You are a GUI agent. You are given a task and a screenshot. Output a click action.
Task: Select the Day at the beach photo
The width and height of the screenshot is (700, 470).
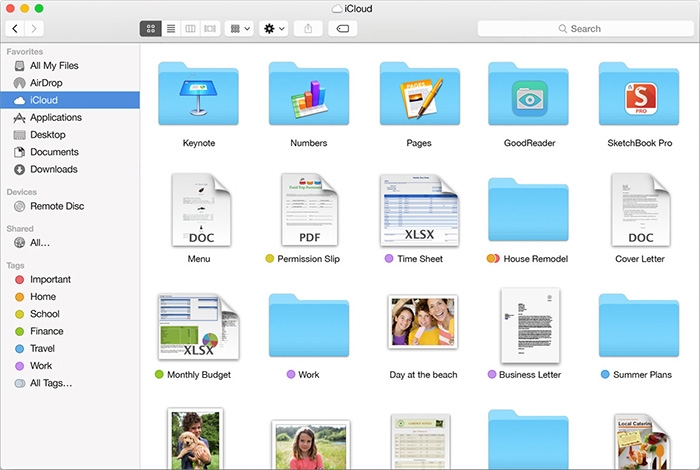click(x=423, y=321)
